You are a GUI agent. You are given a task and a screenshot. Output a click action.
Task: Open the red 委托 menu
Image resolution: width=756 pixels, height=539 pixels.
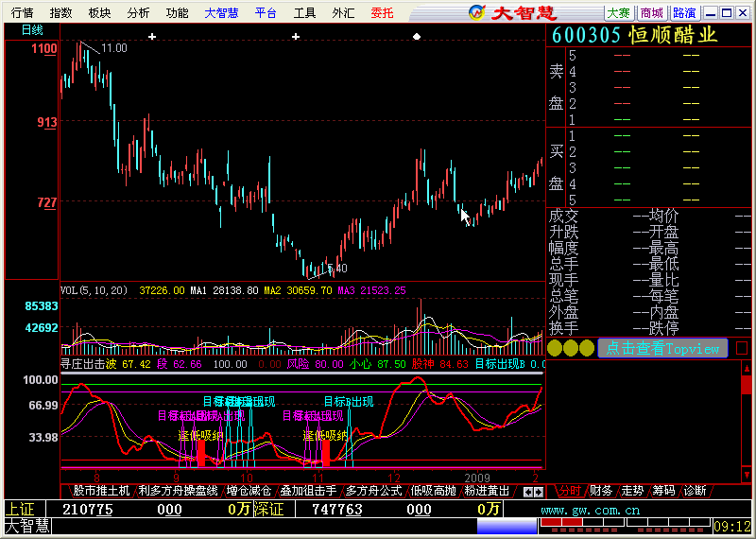click(383, 13)
